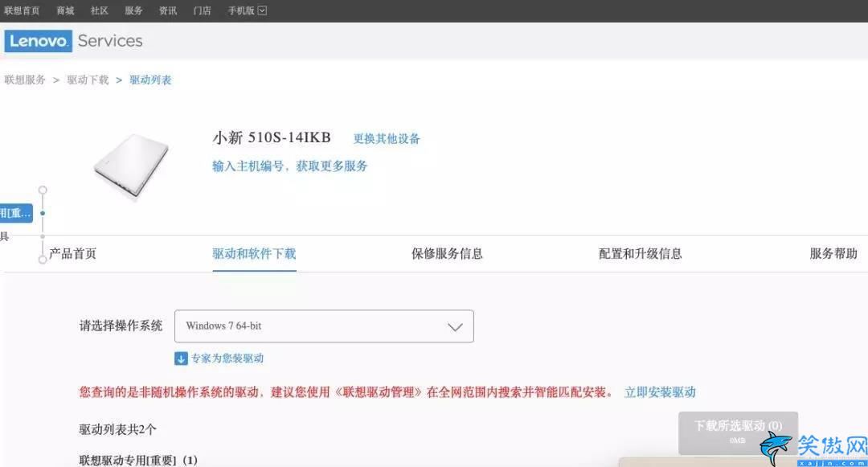The height and width of the screenshot is (467, 868).
Task: Go to 驱动下载 breadcrumb
Action: coord(88,80)
